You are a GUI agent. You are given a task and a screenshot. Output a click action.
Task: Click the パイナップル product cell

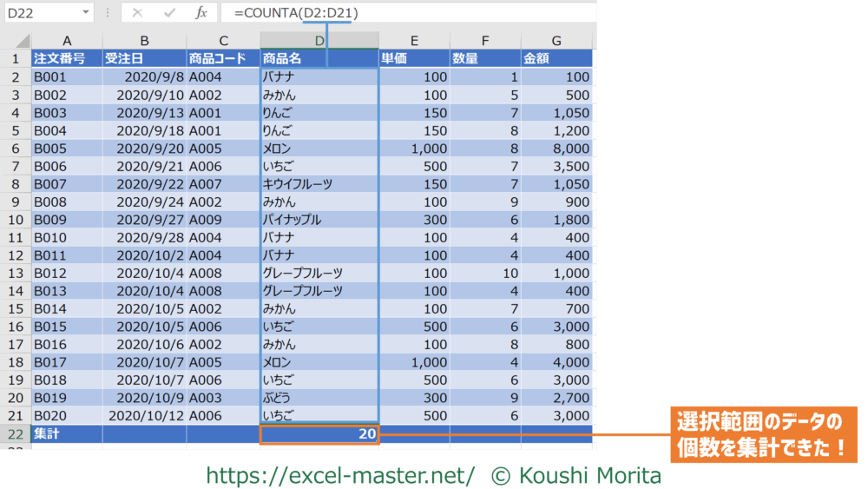pos(319,220)
